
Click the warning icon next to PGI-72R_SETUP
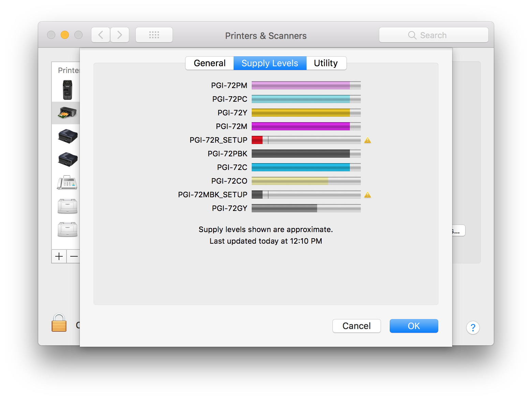[368, 140]
